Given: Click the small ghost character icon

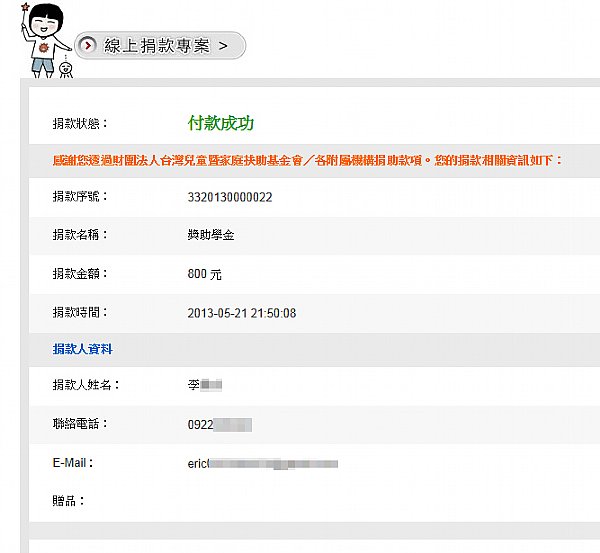Looking at the screenshot, I should [x=66, y=68].
